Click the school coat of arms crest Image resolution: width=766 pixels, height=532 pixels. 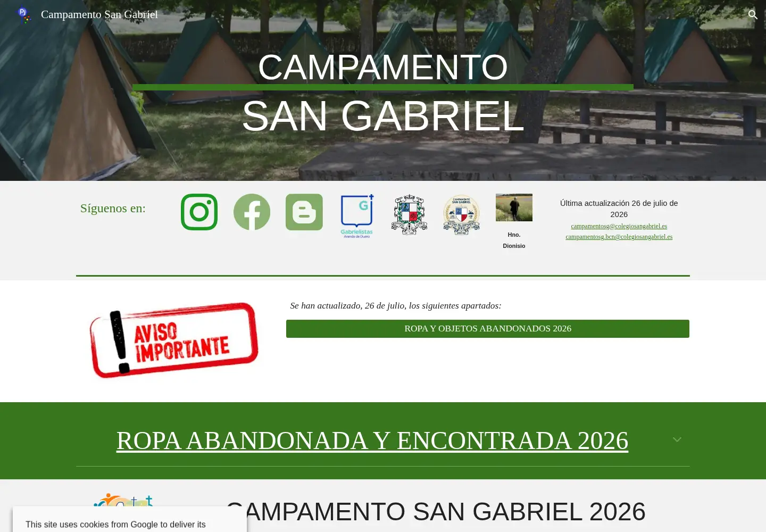(x=409, y=214)
